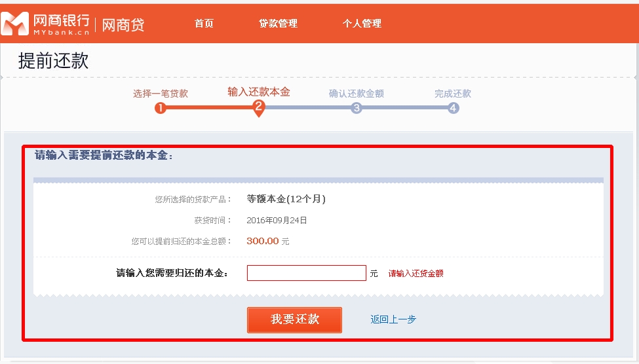Click the 提前还款 page heading
Viewport: 639px width, 364px height.
53,62
